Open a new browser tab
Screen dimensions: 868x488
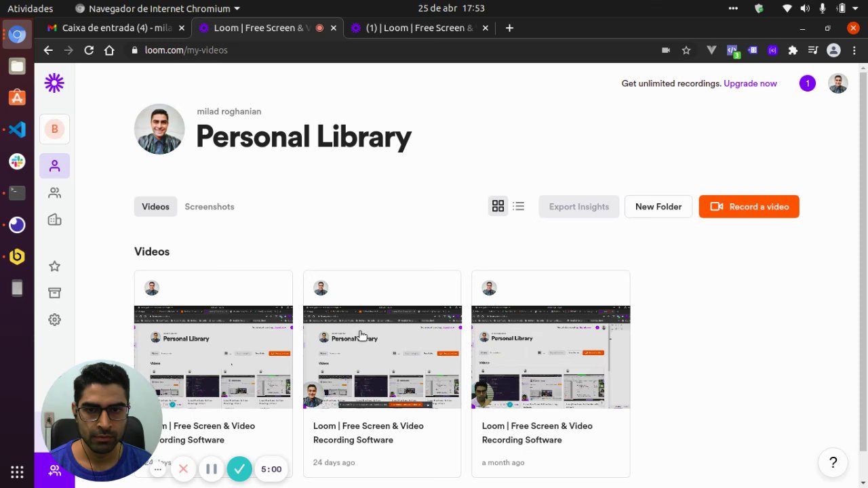[x=509, y=28]
